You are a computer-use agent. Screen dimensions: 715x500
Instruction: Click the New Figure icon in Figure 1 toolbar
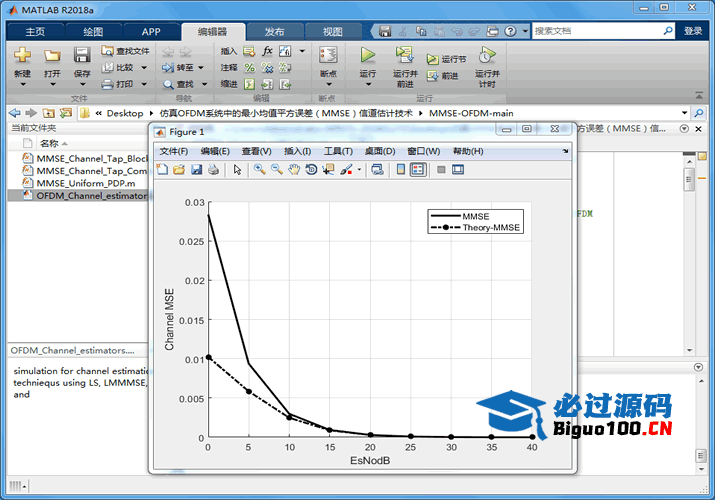click(162, 170)
